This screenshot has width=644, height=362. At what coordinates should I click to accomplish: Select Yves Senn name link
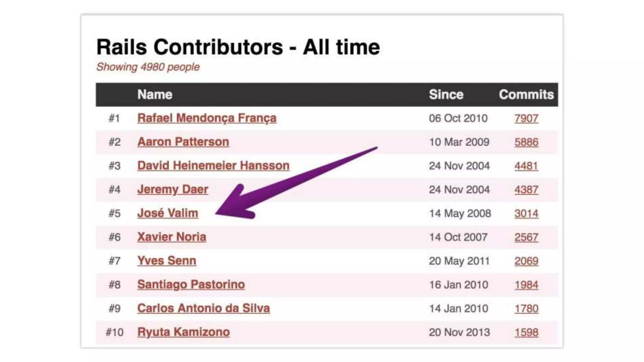(167, 261)
